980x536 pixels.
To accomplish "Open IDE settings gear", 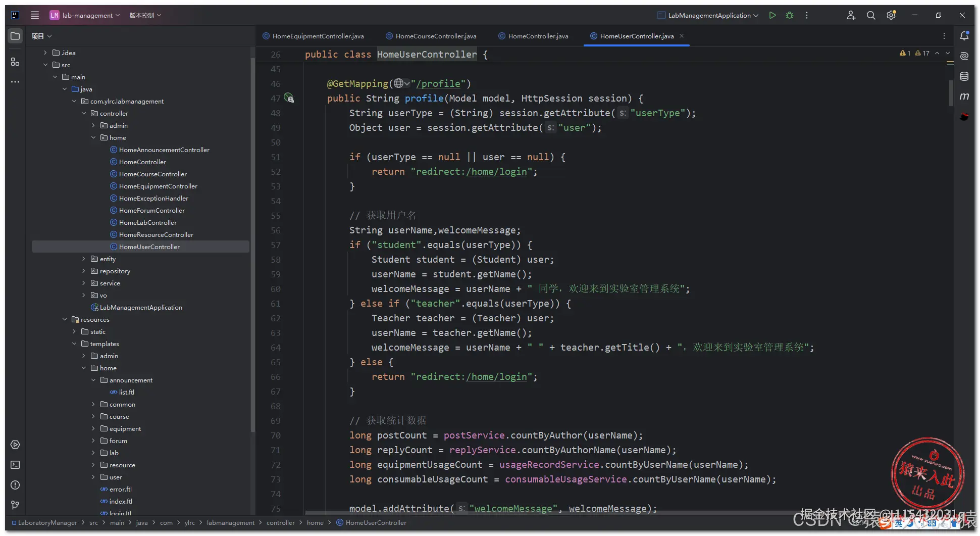I will (x=891, y=15).
